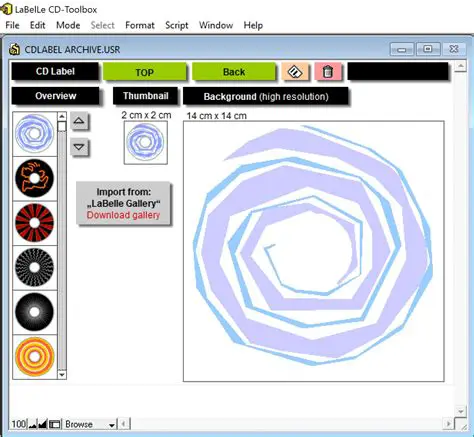Viewport: 474px width, 437px height.
Task: Click the LaBelLe CD-Toolbox app icon
Action: (6, 9)
